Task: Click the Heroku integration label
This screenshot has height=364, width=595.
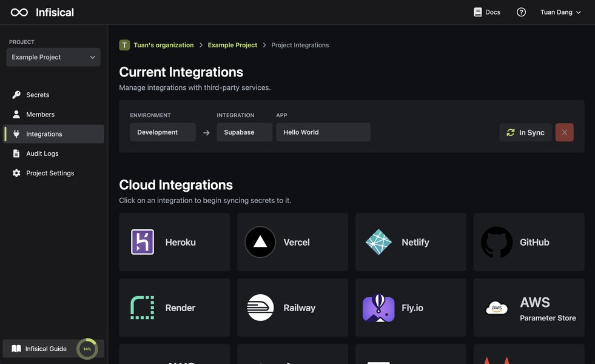Action: click(x=181, y=242)
